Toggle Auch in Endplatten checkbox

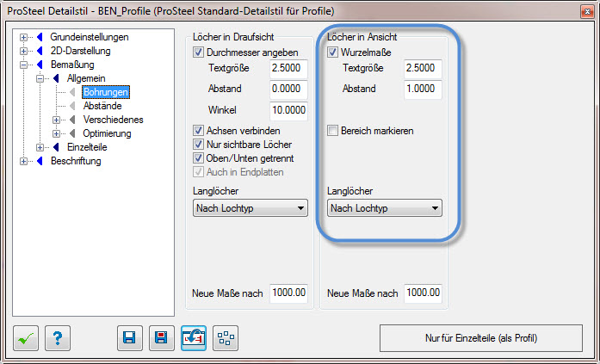click(198, 172)
